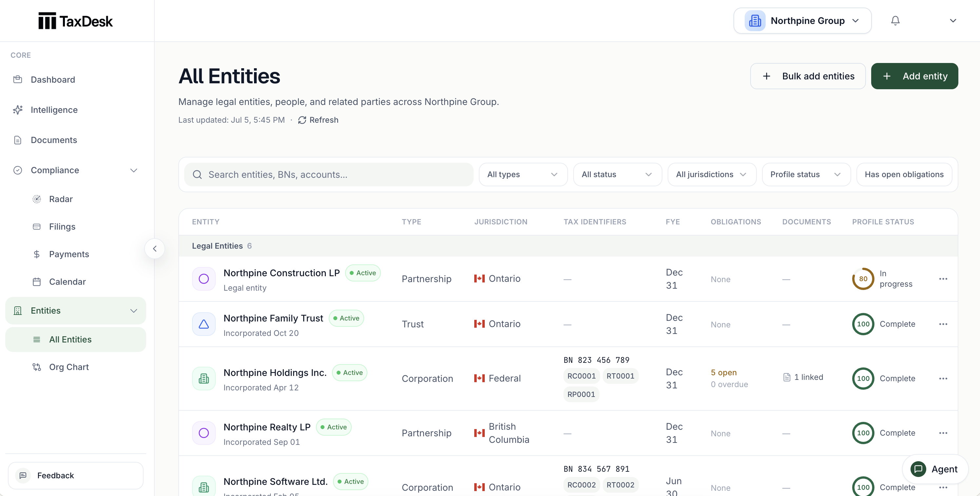Click Northpine Family Trust triangle icon
The width and height of the screenshot is (980, 496).
coord(204,324)
